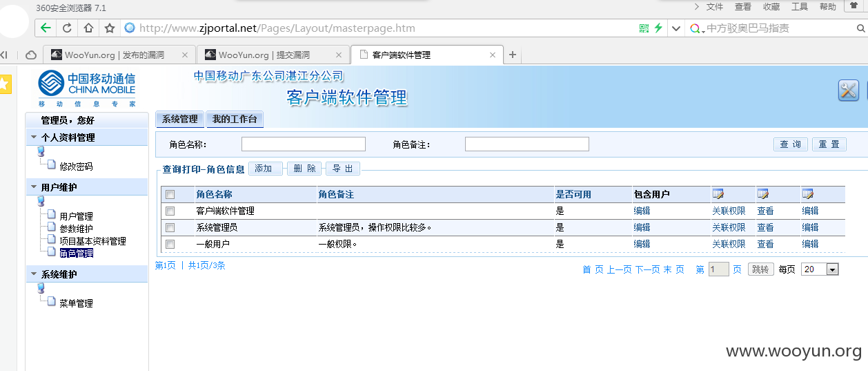
Task: Collapse the 系统维护 section
Action: pyautogui.click(x=33, y=274)
